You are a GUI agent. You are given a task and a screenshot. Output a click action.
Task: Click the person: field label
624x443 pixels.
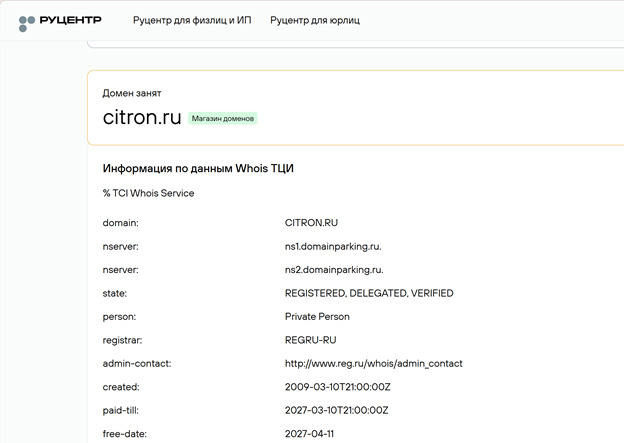119,317
